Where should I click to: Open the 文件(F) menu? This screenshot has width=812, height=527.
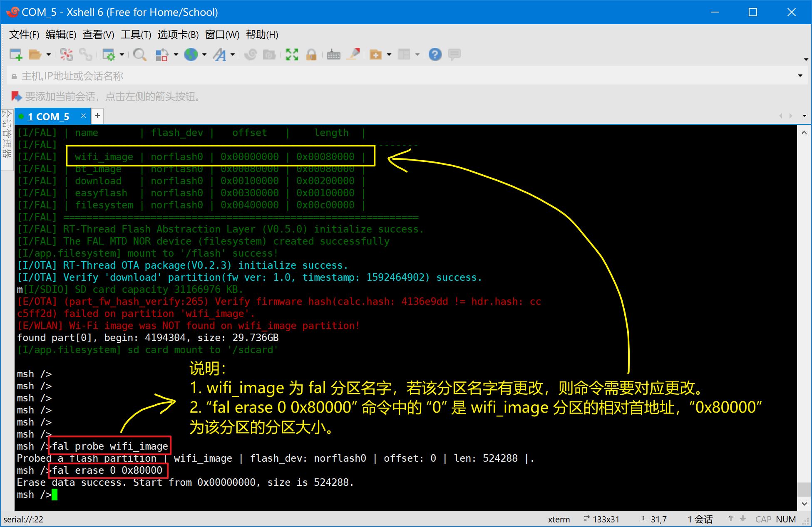24,35
